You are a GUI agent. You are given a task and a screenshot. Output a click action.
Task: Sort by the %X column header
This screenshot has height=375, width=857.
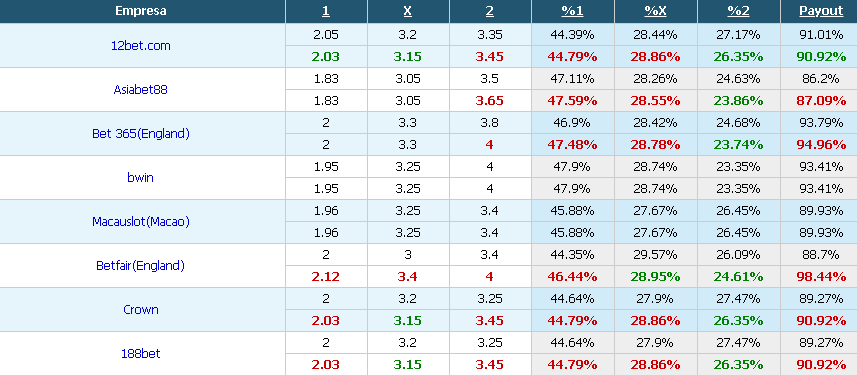[655, 11]
